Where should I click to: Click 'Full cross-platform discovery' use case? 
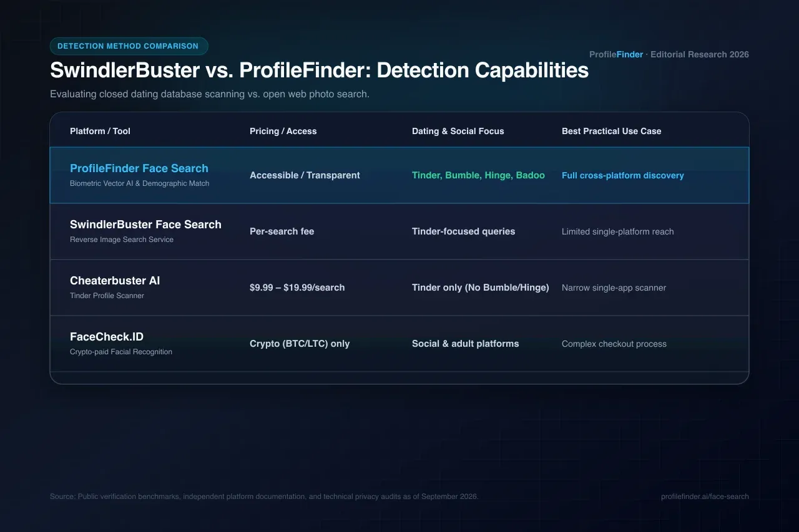(x=622, y=175)
